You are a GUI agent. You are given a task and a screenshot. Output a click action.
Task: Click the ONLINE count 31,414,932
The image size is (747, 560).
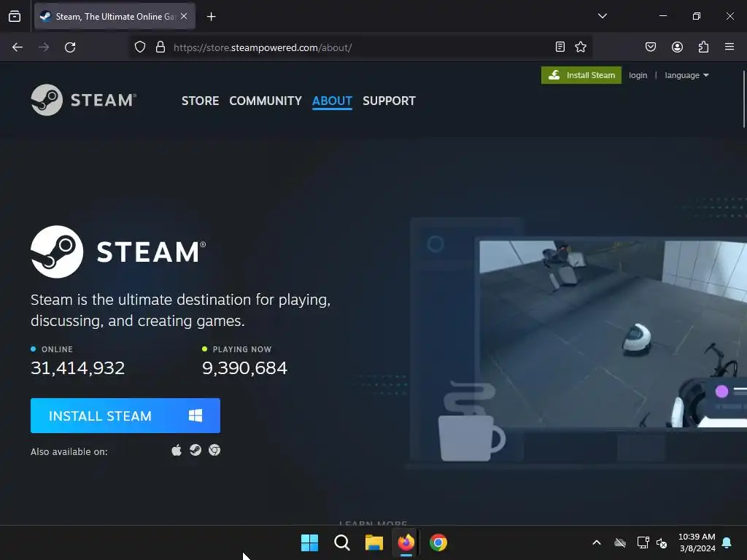pyautogui.click(x=77, y=367)
